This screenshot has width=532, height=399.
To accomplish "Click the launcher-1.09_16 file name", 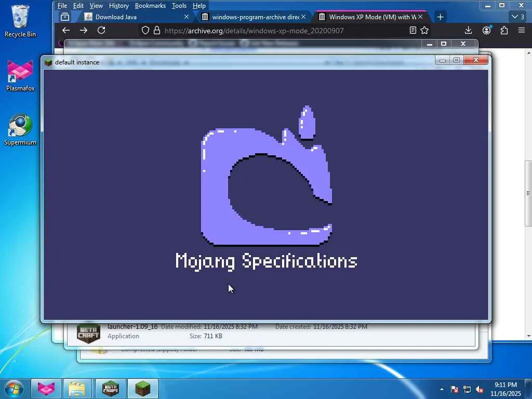I will pos(132,327).
